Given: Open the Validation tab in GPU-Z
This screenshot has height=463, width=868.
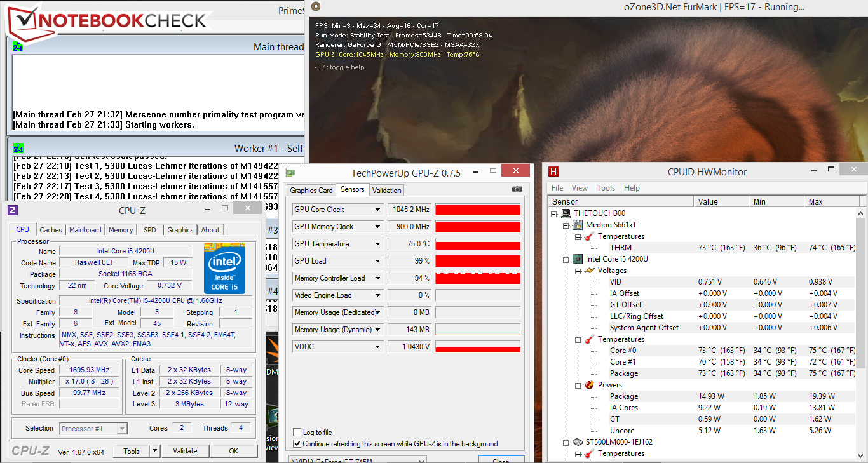Looking at the screenshot, I should coord(387,191).
